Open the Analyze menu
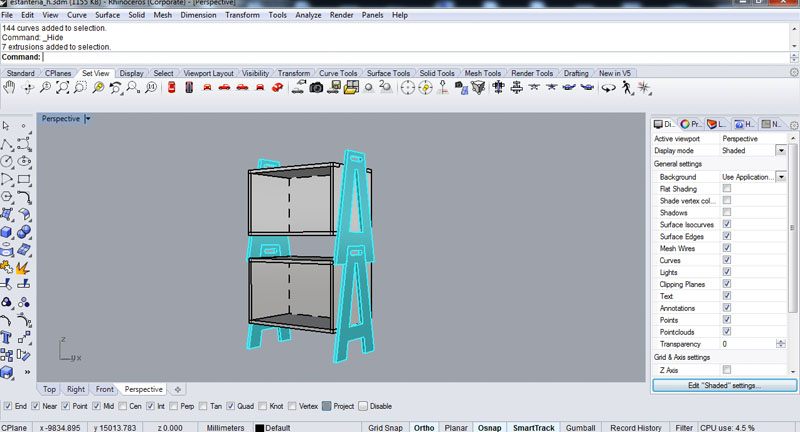Viewport: 800px width, 432px height. (308, 15)
